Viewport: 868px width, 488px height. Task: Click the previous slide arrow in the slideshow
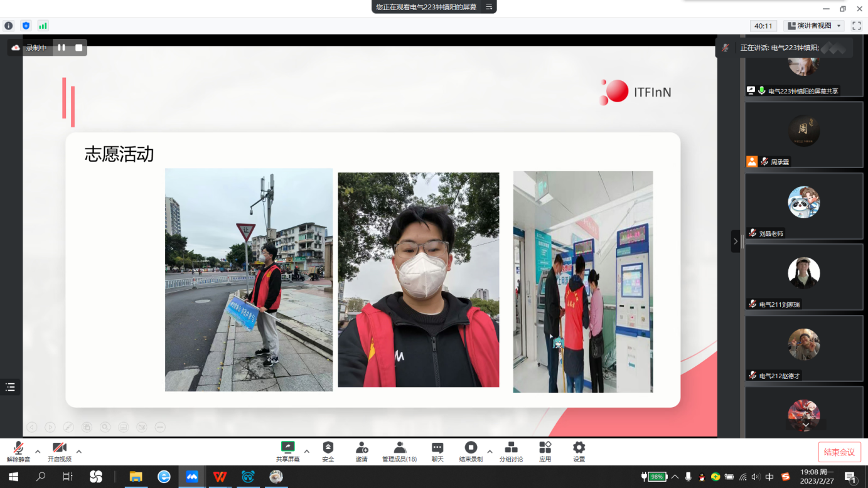tap(31, 427)
